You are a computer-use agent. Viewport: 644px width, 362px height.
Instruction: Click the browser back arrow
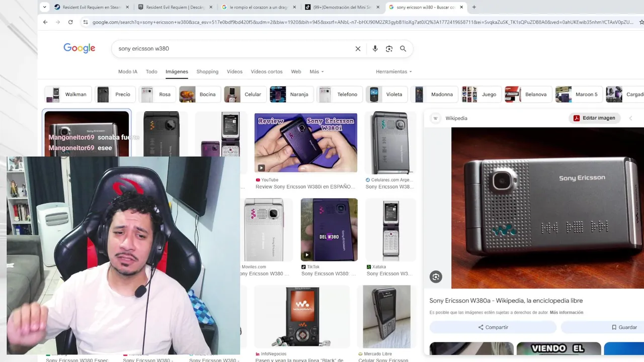pyautogui.click(x=45, y=22)
